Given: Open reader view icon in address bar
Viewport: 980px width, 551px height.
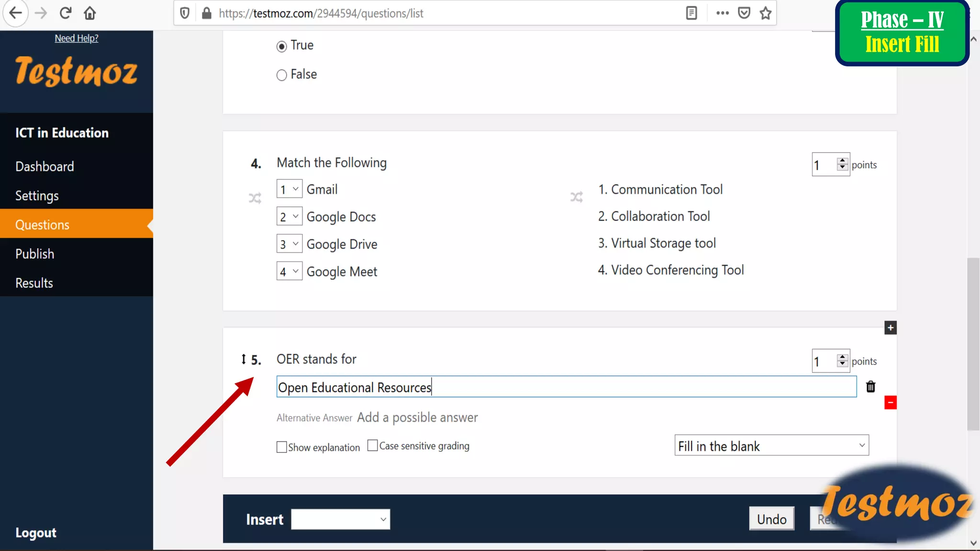Looking at the screenshot, I should click(x=691, y=13).
